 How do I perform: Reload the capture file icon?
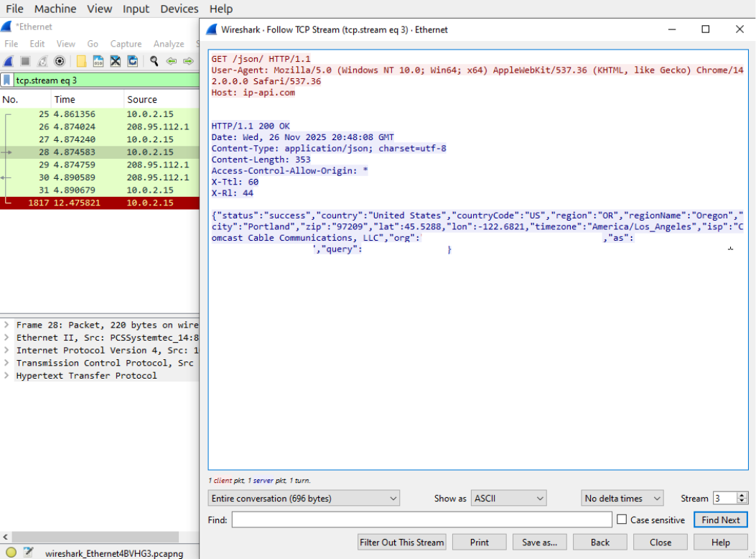coord(133,61)
